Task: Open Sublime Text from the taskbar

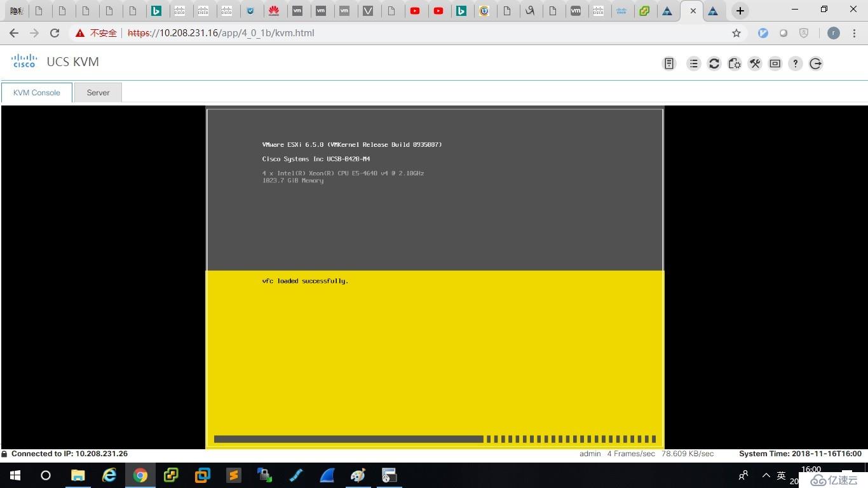Action: tap(233, 475)
